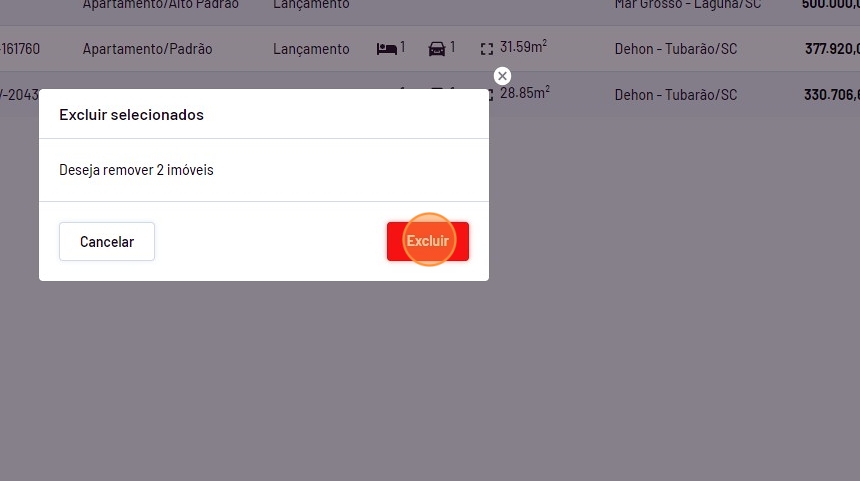
Task: Click Lançamento status in Apartamento/Padrão row
Action: click(x=311, y=49)
